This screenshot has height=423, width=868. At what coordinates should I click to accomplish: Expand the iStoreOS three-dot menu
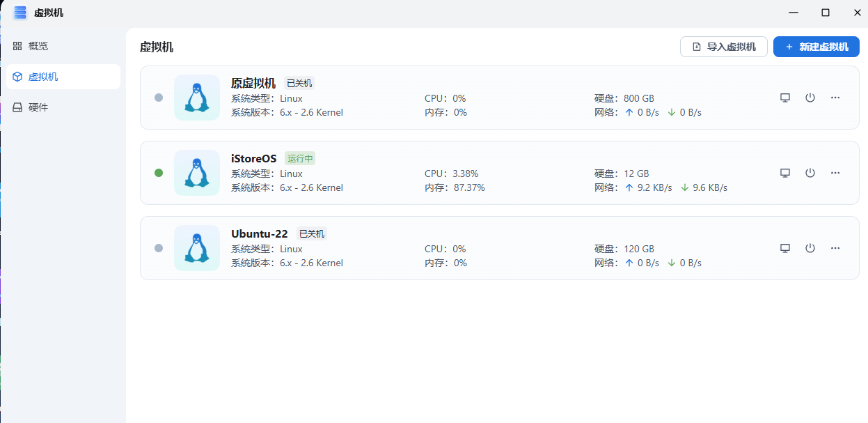point(835,173)
